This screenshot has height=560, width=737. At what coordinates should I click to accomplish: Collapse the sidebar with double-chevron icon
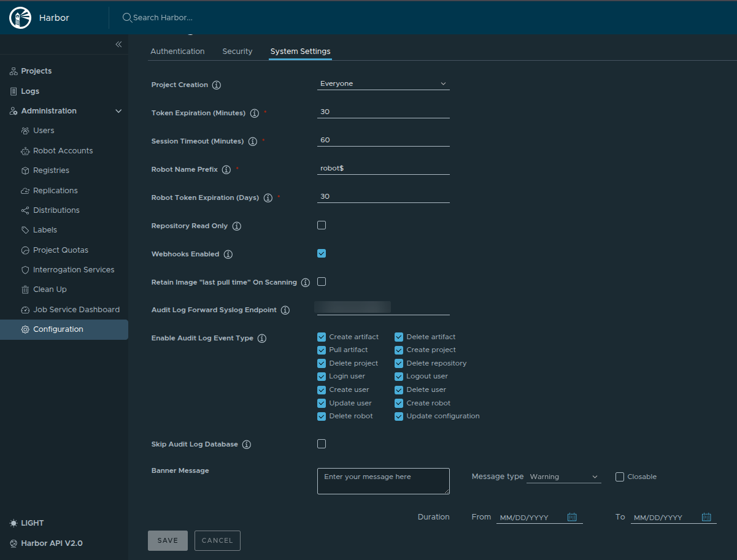pos(118,44)
